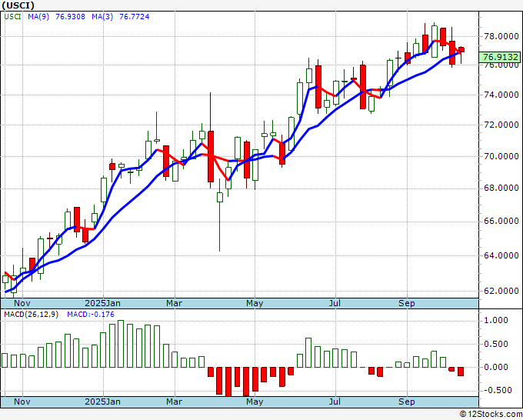523x420 pixels.
Task: Click the 62.0000 price axis label
Action: [x=501, y=291]
